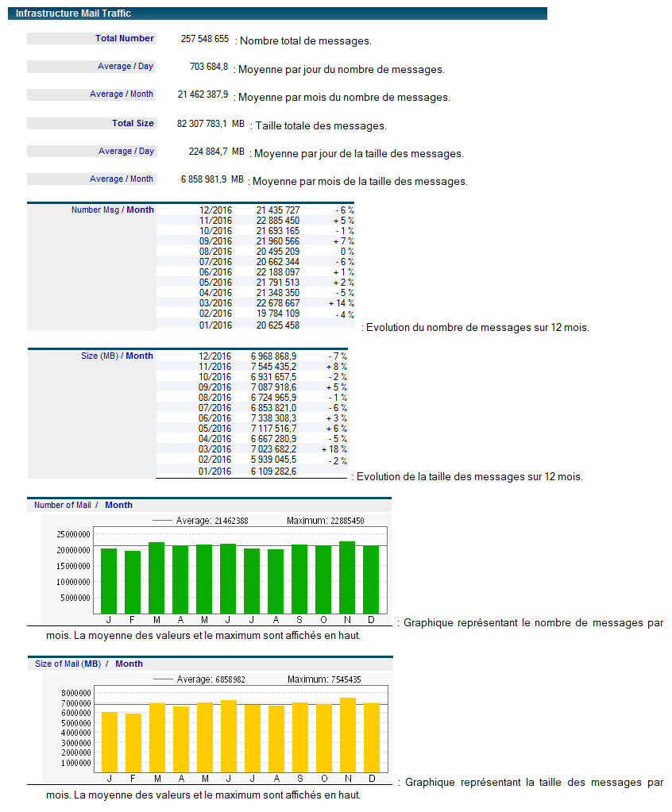Click message count 21 791 513 row
The image size is (672, 812).
[278, 283]
